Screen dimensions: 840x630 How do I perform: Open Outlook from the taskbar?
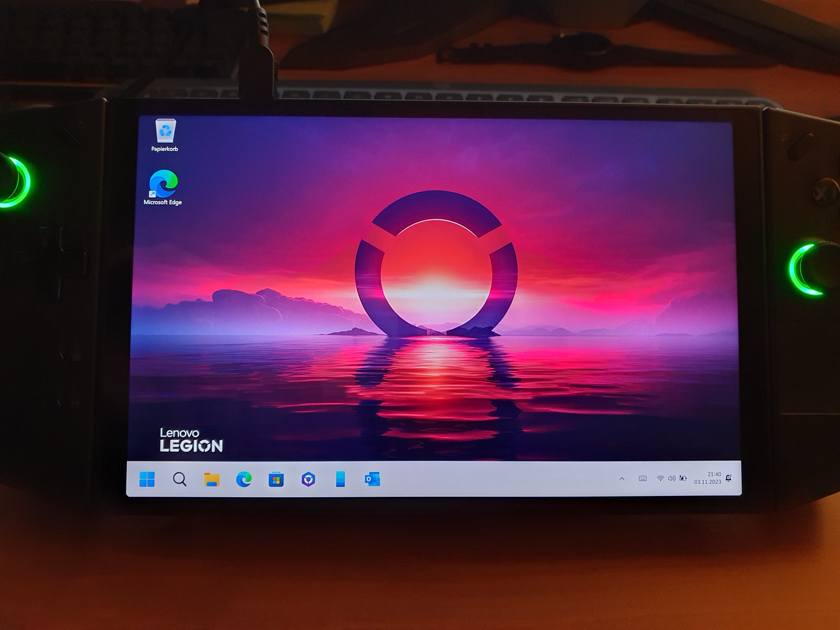point(372,479)
